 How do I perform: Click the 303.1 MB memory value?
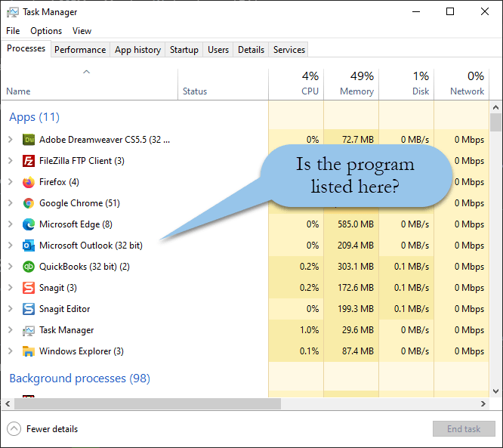pyautogui.click(x=356, y=267)
